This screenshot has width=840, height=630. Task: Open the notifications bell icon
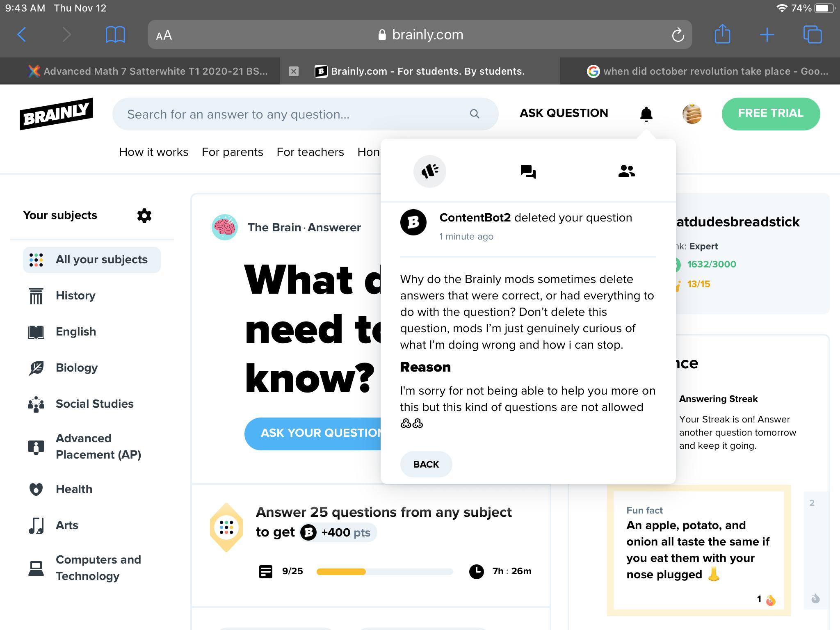point(646,114)
